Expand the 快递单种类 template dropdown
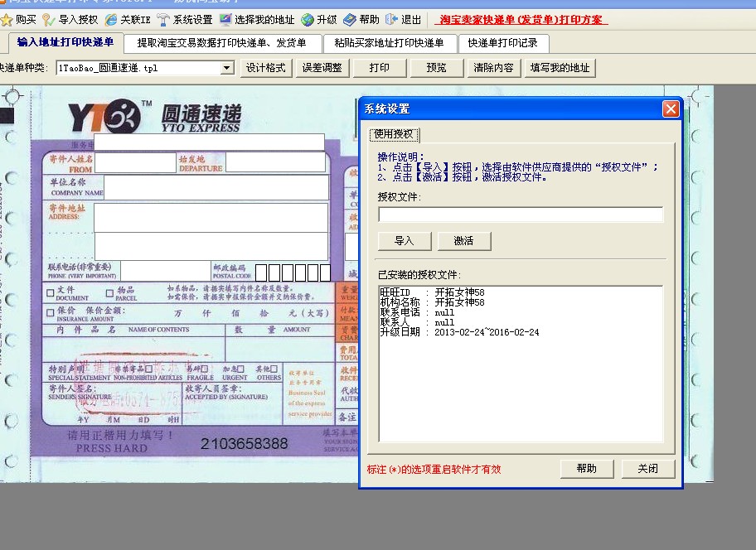 (227, 68)
